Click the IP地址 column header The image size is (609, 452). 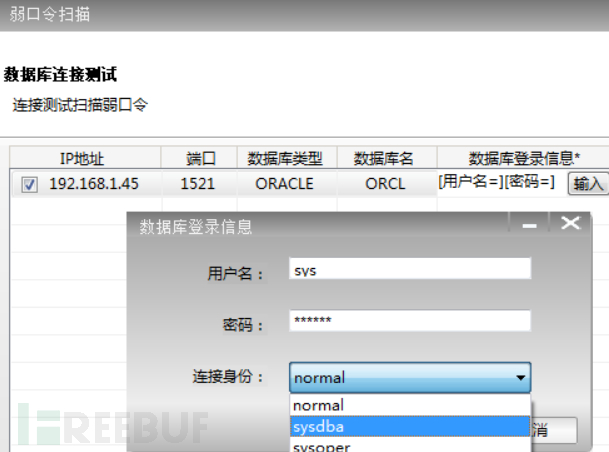(85, 158)
